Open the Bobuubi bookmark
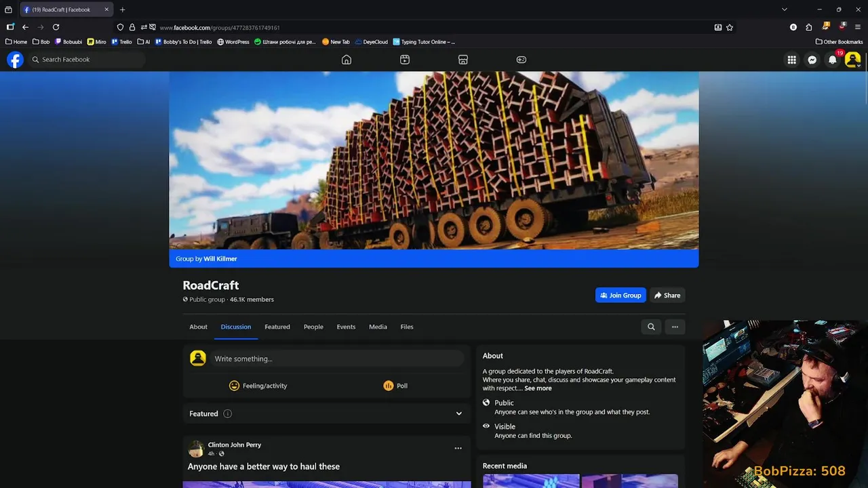Viewport: 868px width, 488px height. point(68,42)
